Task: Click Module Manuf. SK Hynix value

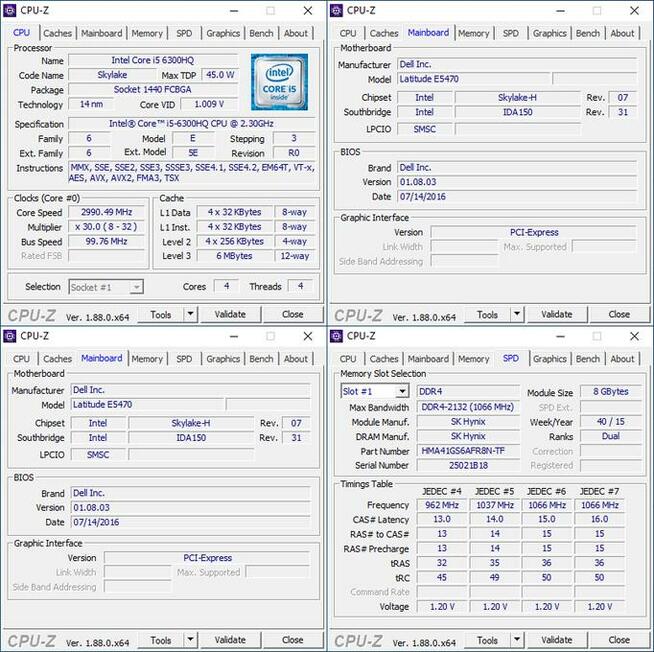Action: [x=468, y=421]
